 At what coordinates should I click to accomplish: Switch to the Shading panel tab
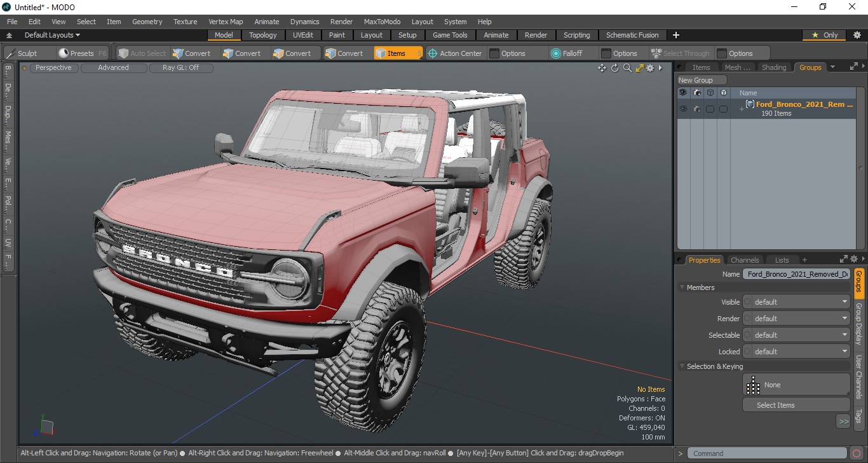(x=773, y=67)
